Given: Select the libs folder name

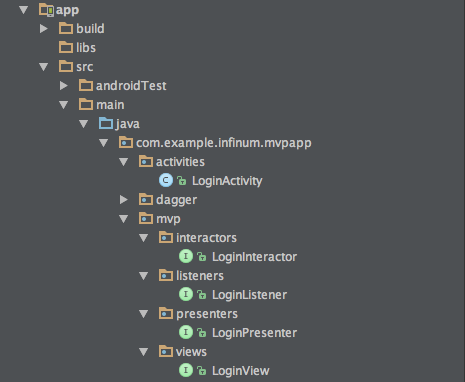Looking at the screenshot, I should [86, 48].
